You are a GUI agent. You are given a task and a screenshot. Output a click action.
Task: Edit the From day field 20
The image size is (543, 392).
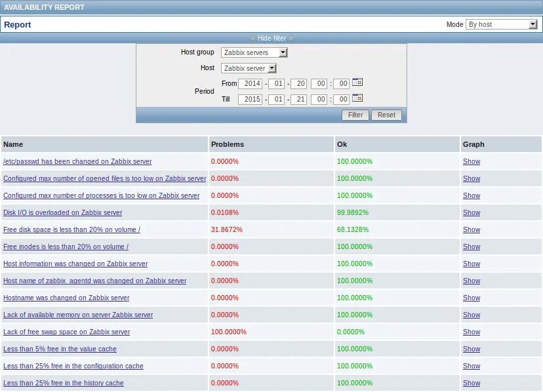299,83
